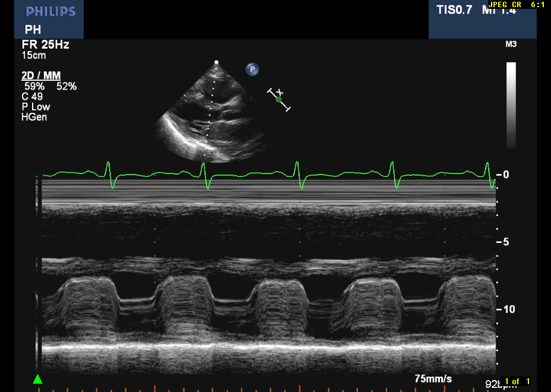
Task: Select the 2D / MM mode label
Action: (x=42, y=76)
